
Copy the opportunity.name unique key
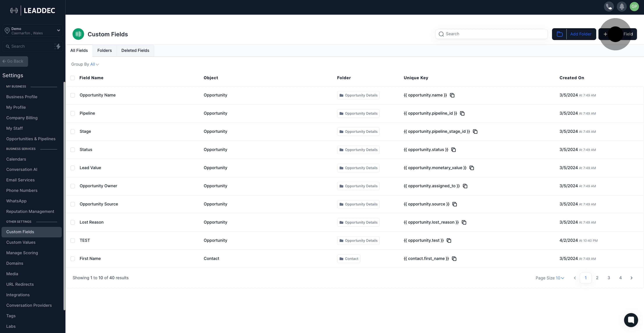coord(452,95)
